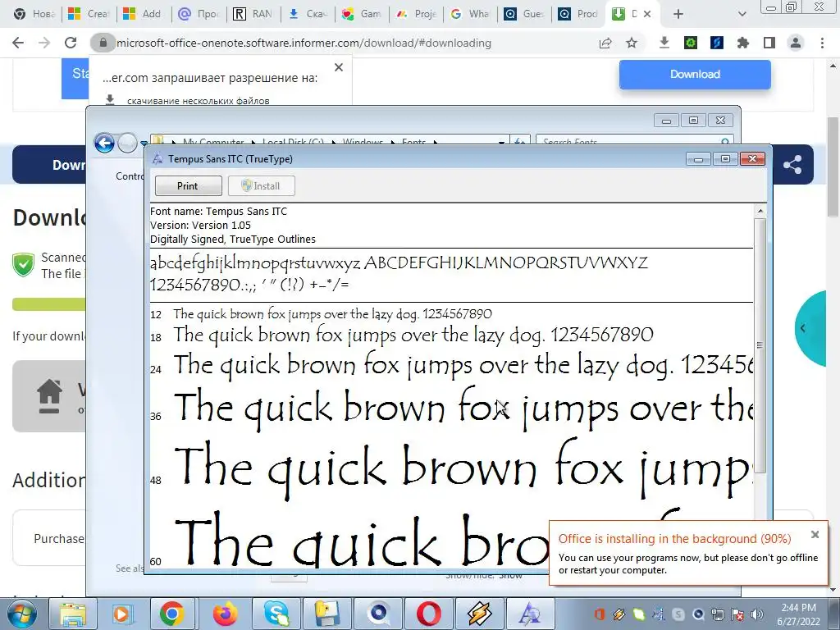Click the address bar URL
Image resolution: width=840 pixels, height=630 pixels.
304,43
